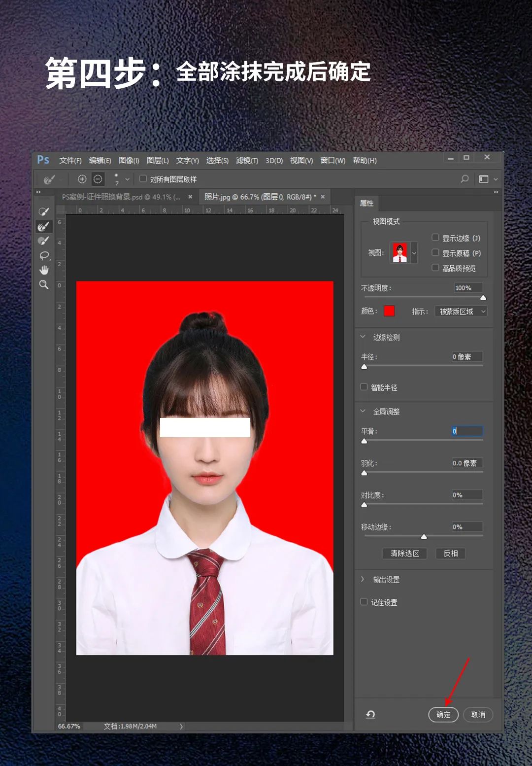The image size is (532, 766).
Task: Check the 高品质预览 option
Action: (435, 268)
